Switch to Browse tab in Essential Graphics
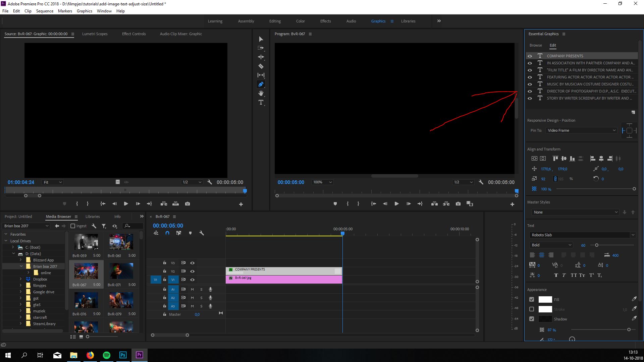 (x=536, y=45)
